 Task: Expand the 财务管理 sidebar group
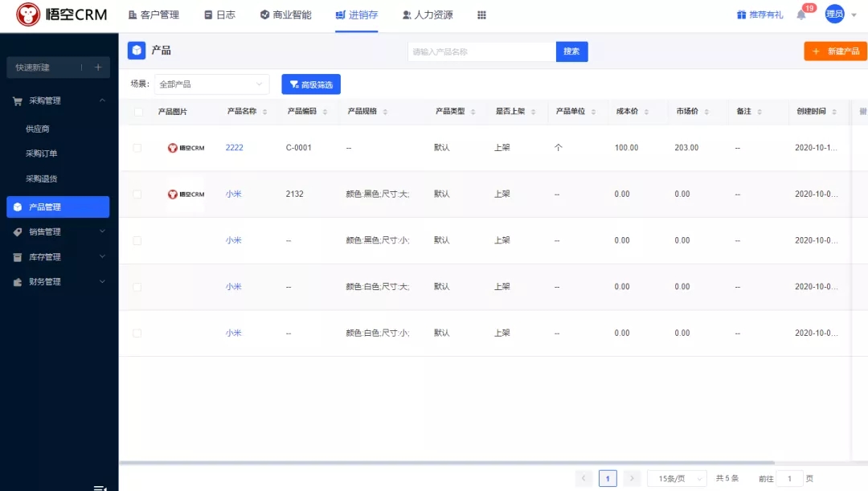102,281
